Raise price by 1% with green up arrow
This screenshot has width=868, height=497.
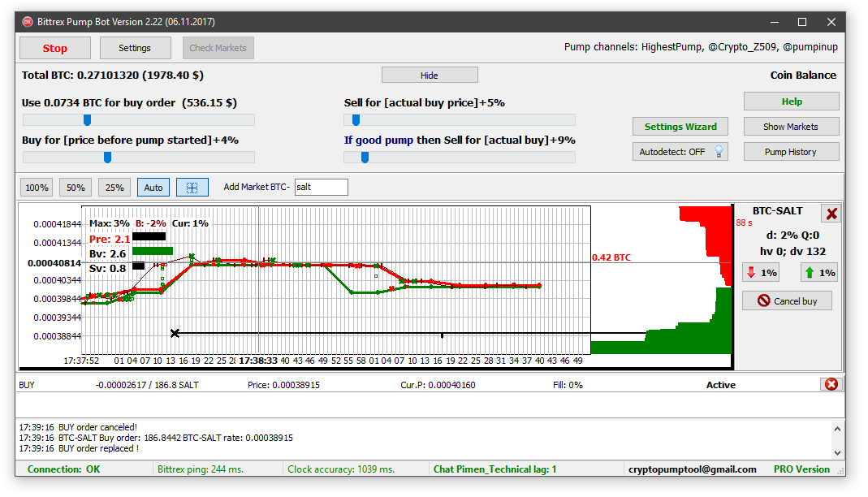819,273
